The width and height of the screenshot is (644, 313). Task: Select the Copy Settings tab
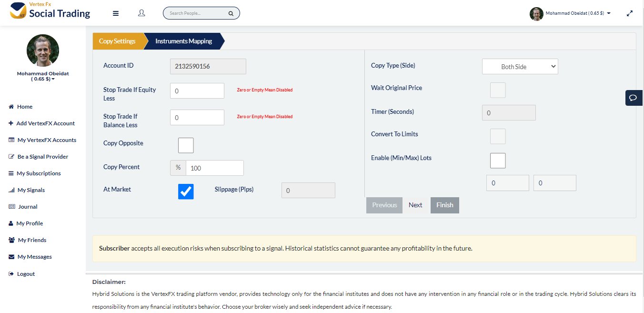117,41
